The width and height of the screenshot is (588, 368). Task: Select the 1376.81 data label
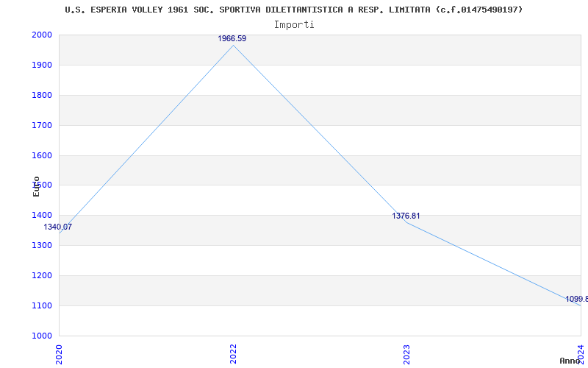click(406, 216)
